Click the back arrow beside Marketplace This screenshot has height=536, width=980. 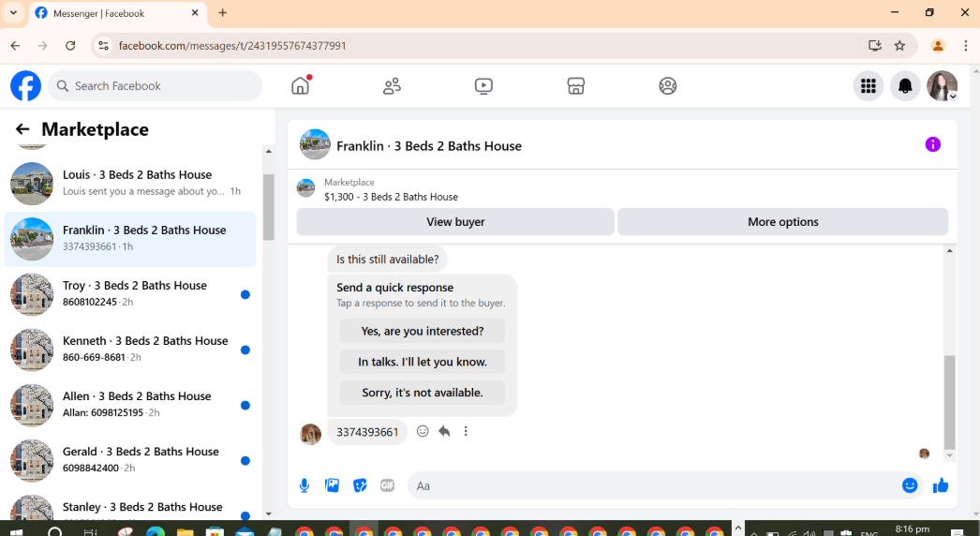(22, 128)
